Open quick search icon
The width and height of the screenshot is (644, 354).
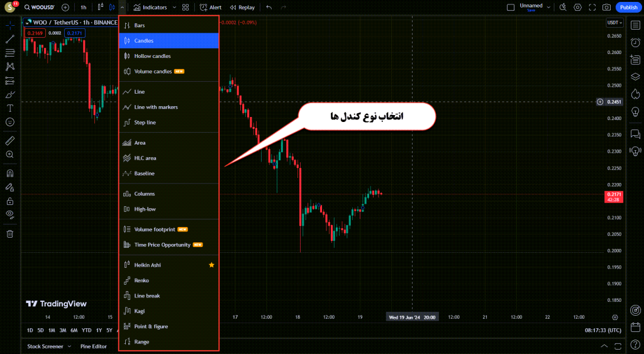(x=563, y=8)
